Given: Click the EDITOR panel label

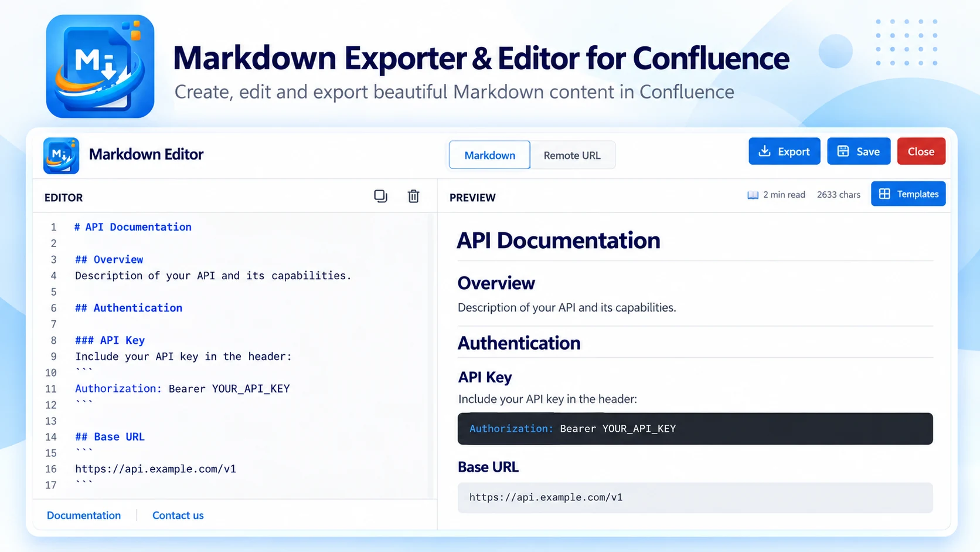Looking at the screenshot, I should click(63, 198).
